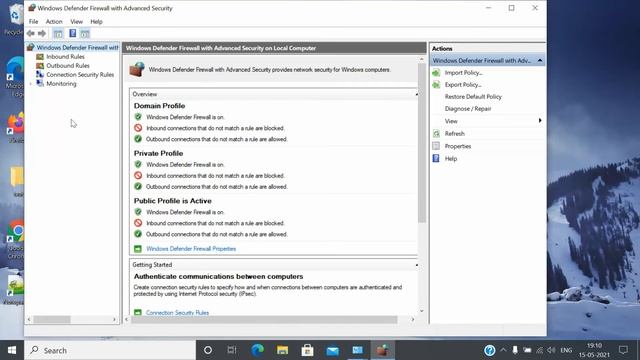Open Task View from the taskbar

(232, 350)
